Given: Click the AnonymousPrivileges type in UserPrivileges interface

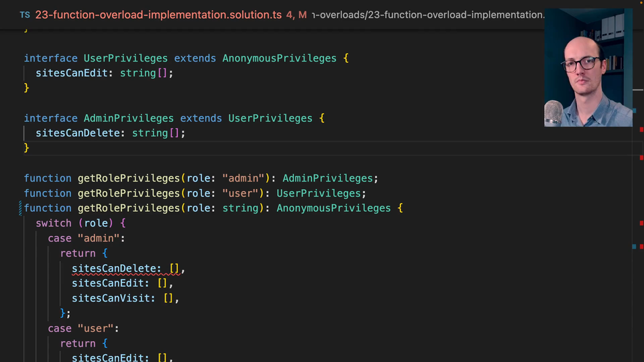Looking at the screenshot, I should coord(279,58).
